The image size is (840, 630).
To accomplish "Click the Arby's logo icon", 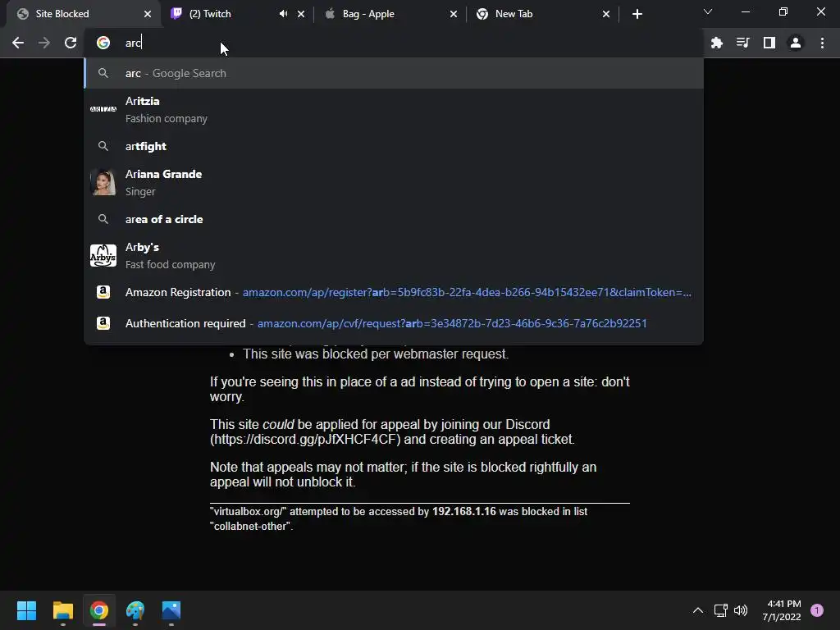I will (103, 256).
